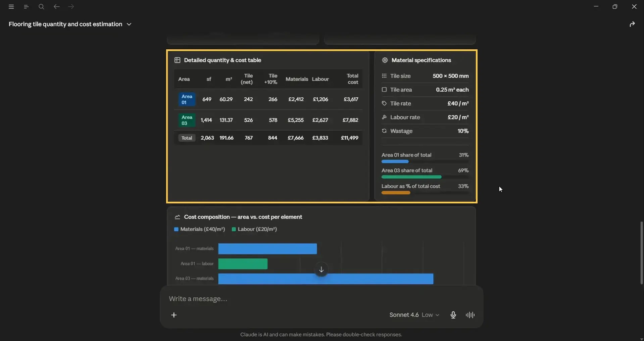Click the chart icon beside Cost composition
The width and height of the screenshot is (644, 341).
(177, 217)
